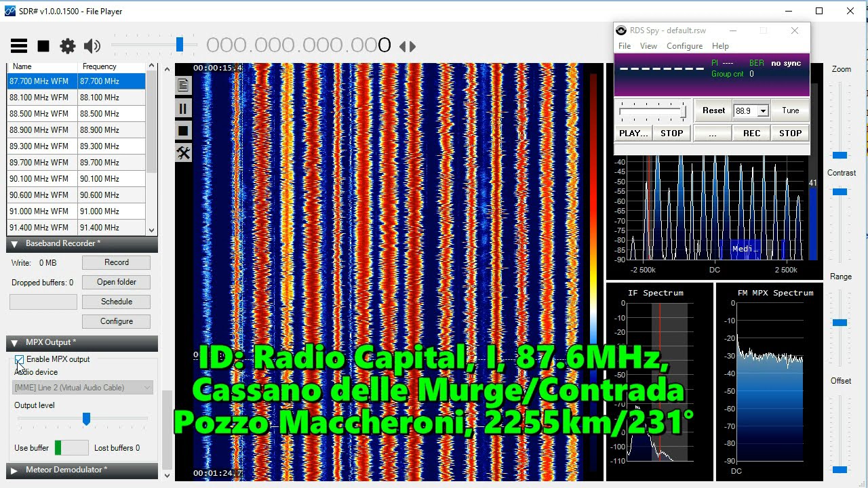This screenshot has width=868, height=488.
Task: Click the main frequency digits display
Action: click(298, 45)
